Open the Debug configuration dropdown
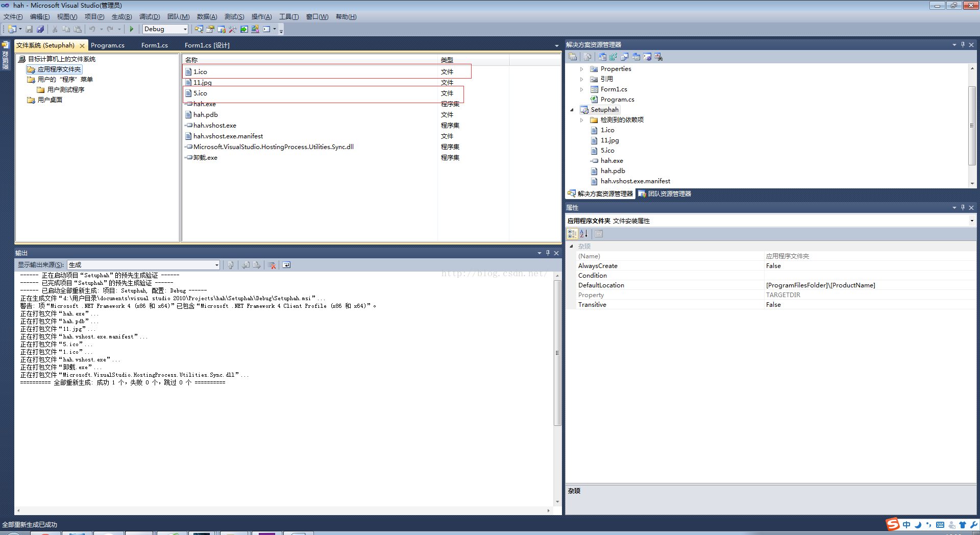Image resolution: width=980 pixels, height=535 pixels. pos(185,29)
